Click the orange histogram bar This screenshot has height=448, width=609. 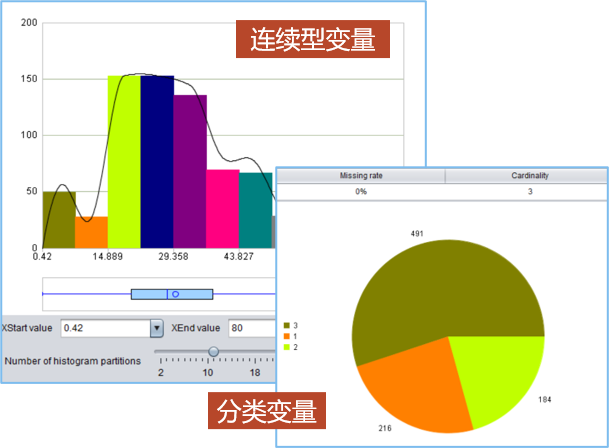92,232
